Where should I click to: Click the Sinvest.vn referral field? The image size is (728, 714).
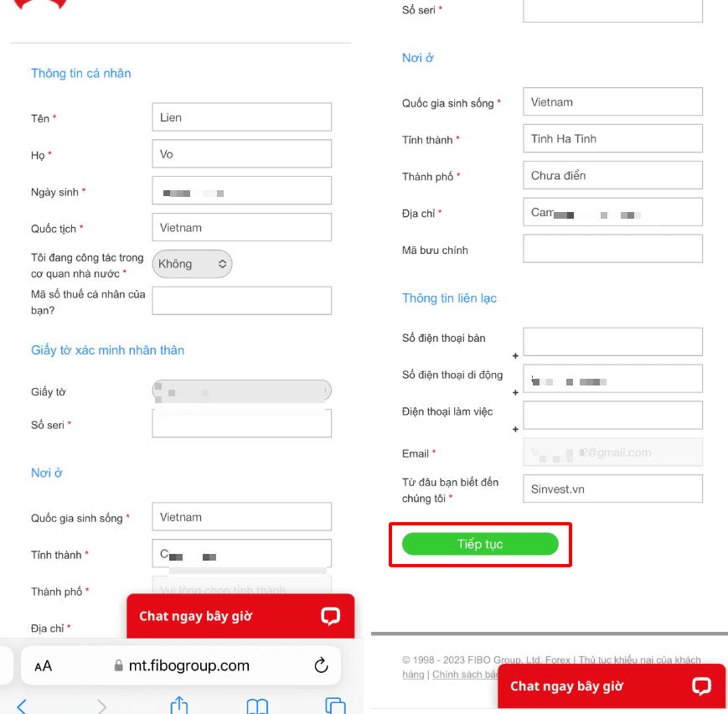pyautogui.click(x=612, y=489)
